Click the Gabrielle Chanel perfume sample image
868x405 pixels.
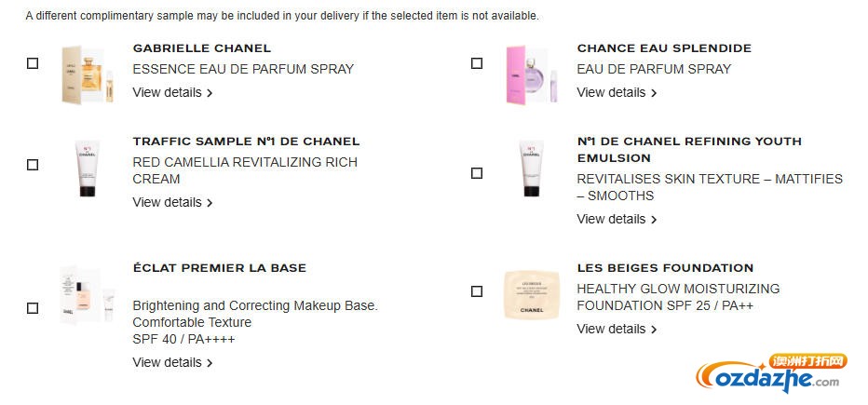click(x=88, y=74)
